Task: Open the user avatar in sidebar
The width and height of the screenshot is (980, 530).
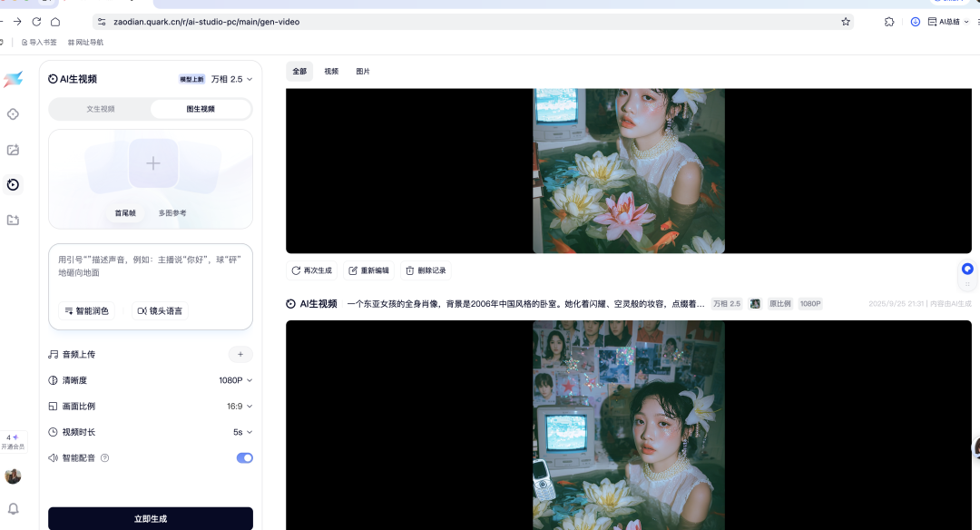Action: tap(13, 476)
